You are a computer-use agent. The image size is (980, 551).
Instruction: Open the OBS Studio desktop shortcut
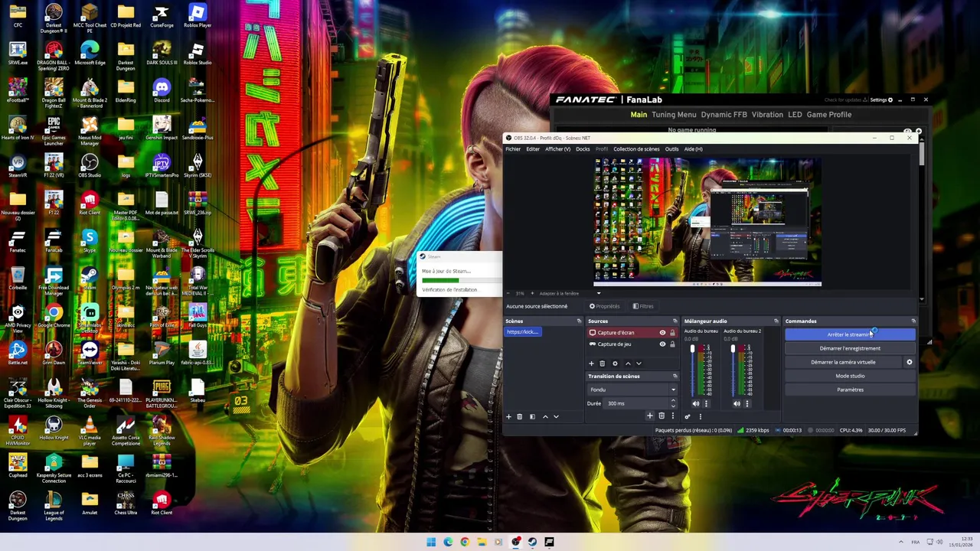point(90,165)
